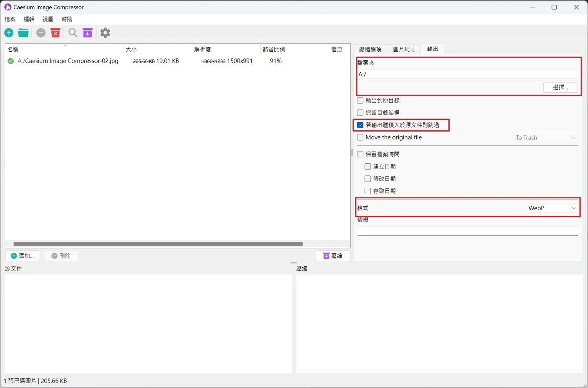This screenshot has height=388, width=588.
Task: Open the 檔案 menu
Action: click(10, 19)
